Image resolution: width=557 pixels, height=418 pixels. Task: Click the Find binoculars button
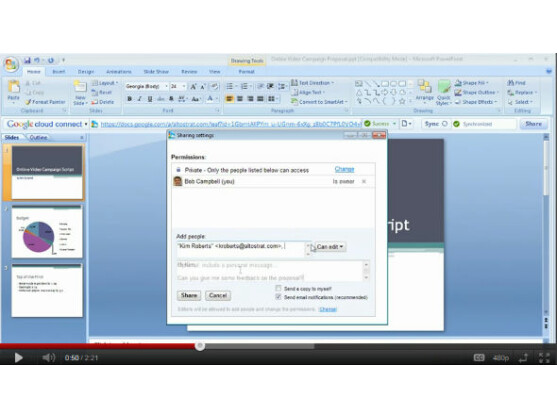pyautogui.click(x=517, y=83)
